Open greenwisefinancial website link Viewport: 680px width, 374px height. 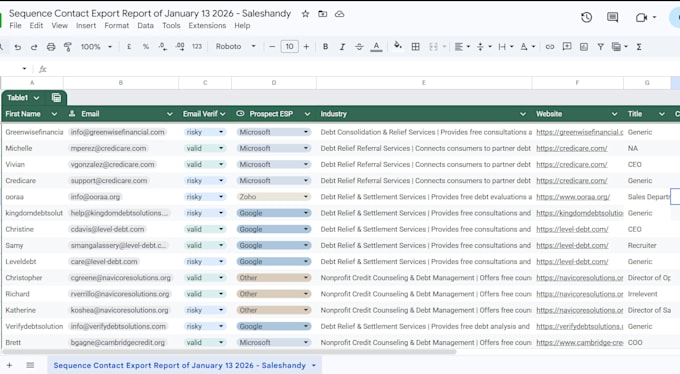click(x=579, y=132)
